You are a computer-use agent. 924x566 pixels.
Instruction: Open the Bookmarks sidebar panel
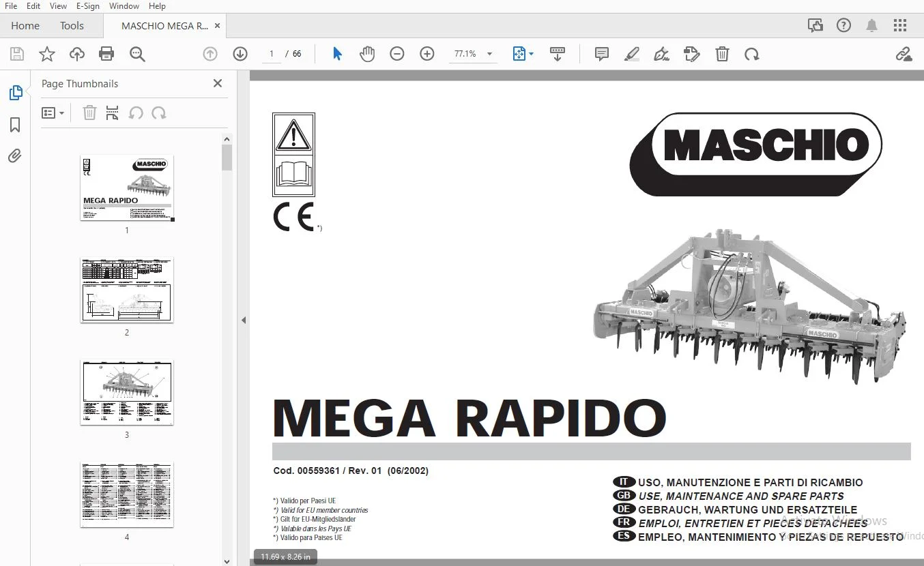pos(15,125)
